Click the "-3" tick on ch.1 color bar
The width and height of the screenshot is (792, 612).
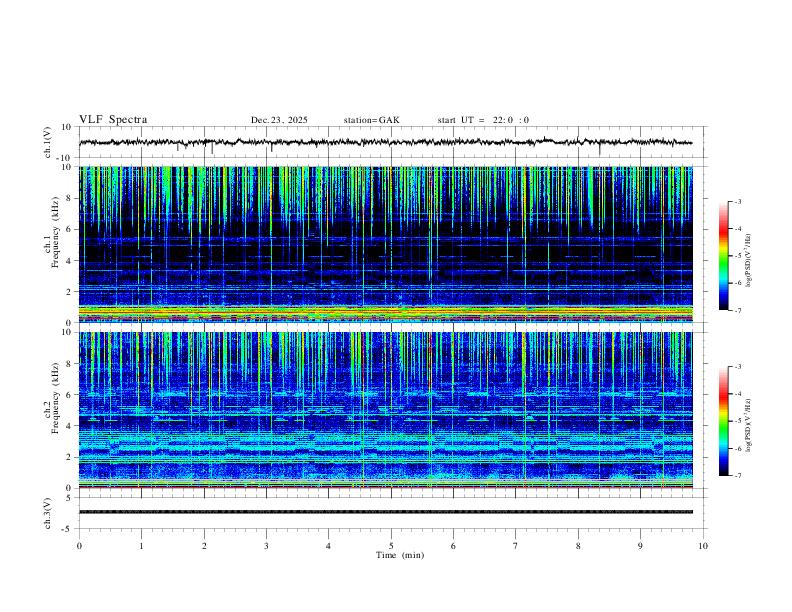(737, 201)
